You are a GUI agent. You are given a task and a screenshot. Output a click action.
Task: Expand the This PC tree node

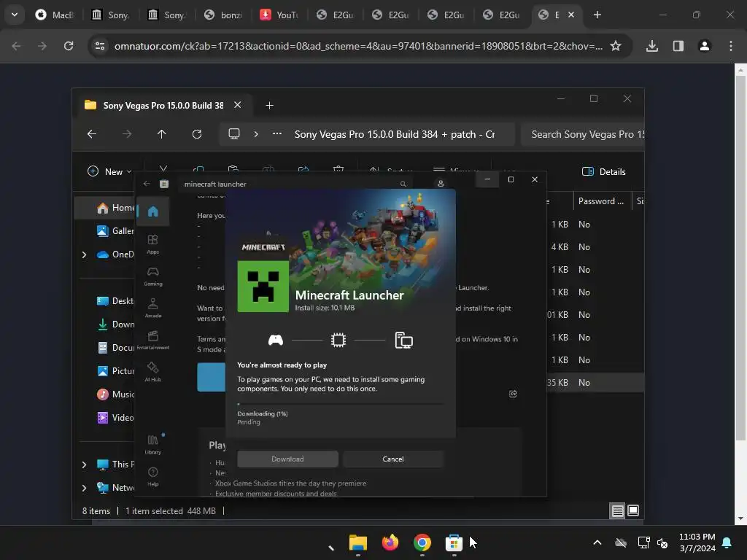[x=85, y=464]
